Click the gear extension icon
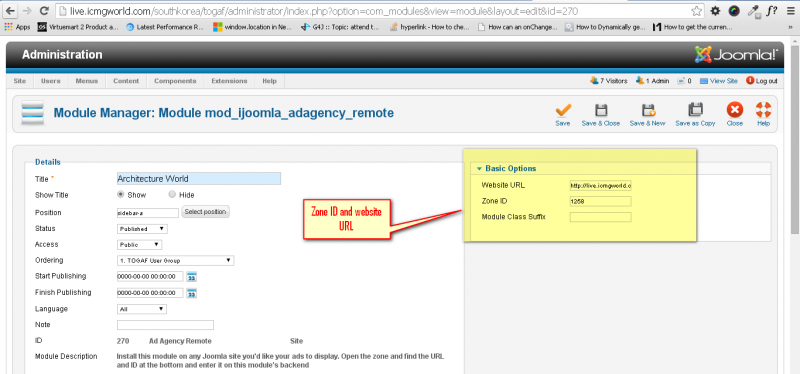The width and height of the screenshot is (800, 374). (x=716, y=11)
